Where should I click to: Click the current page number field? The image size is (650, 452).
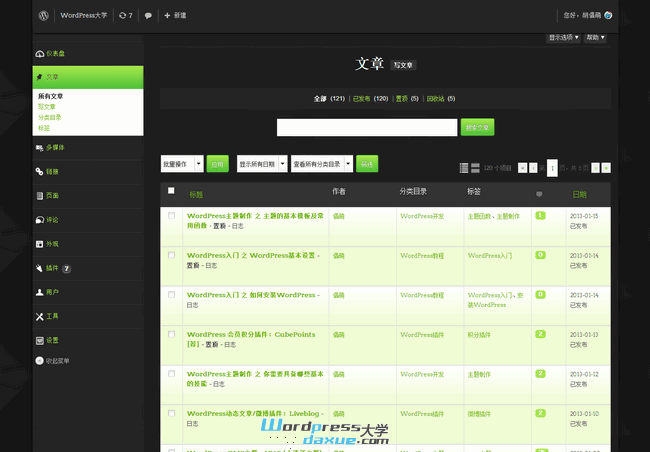[552, 168]
